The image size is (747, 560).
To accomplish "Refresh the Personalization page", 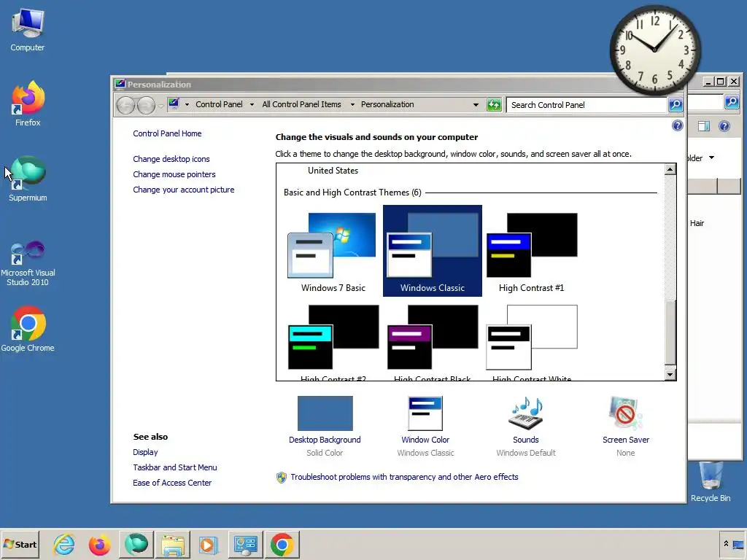I will click(x=494, y=105).
